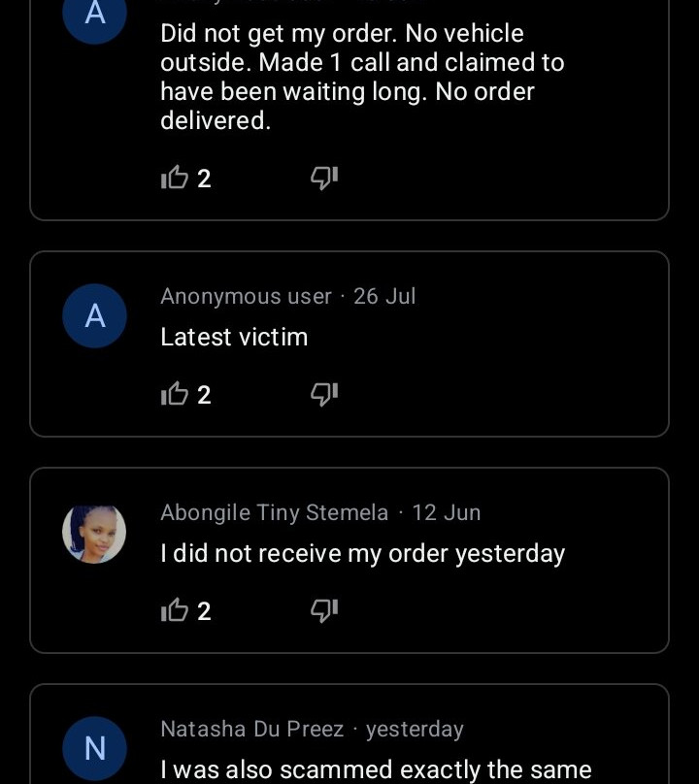
Task: Open Abongile Tiny Stemela's profile photo
Action: point(94,533)
